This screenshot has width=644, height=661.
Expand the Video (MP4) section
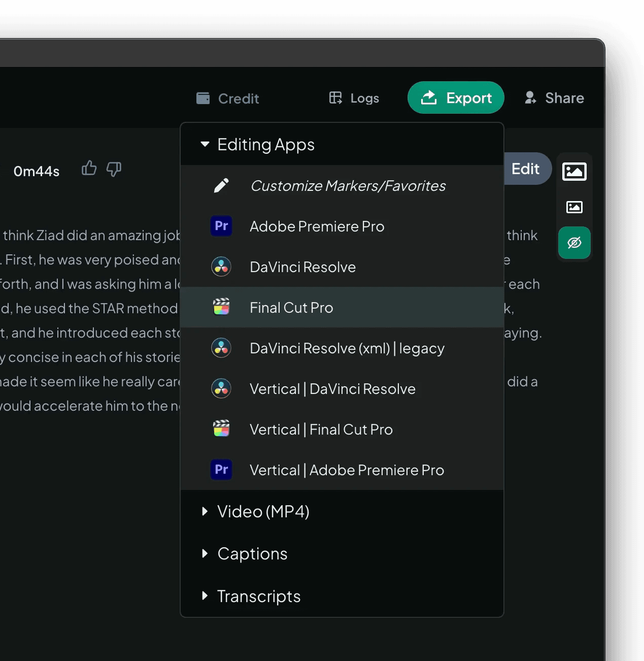(x=342, y=511)
